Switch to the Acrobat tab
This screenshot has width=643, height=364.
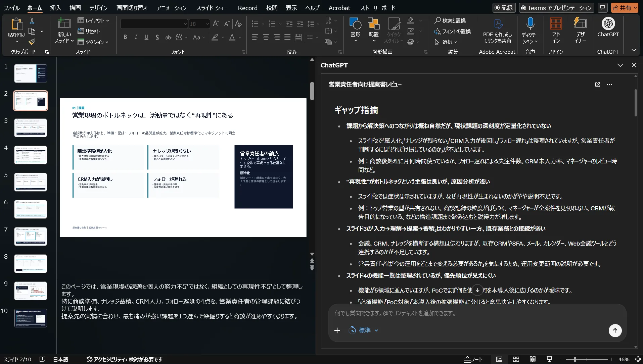[x=339, y=8]
